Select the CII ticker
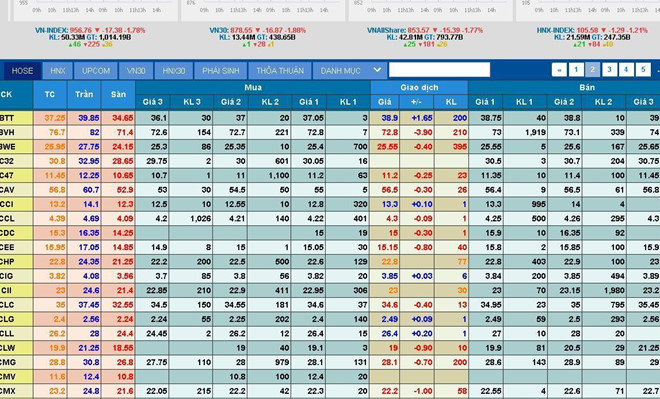660x399 pixels. click(6, 290)
